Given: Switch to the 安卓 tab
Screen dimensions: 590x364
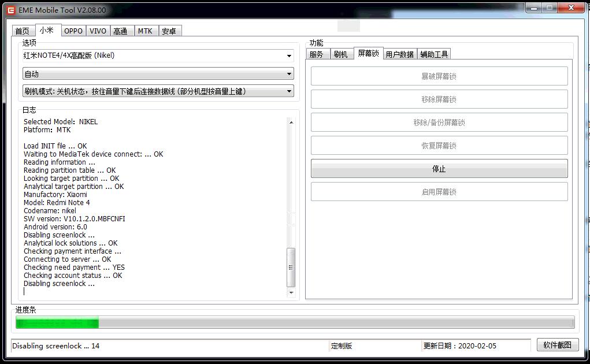Looking at the screenshot, I should pyautogui.click(x=170, y=31).
